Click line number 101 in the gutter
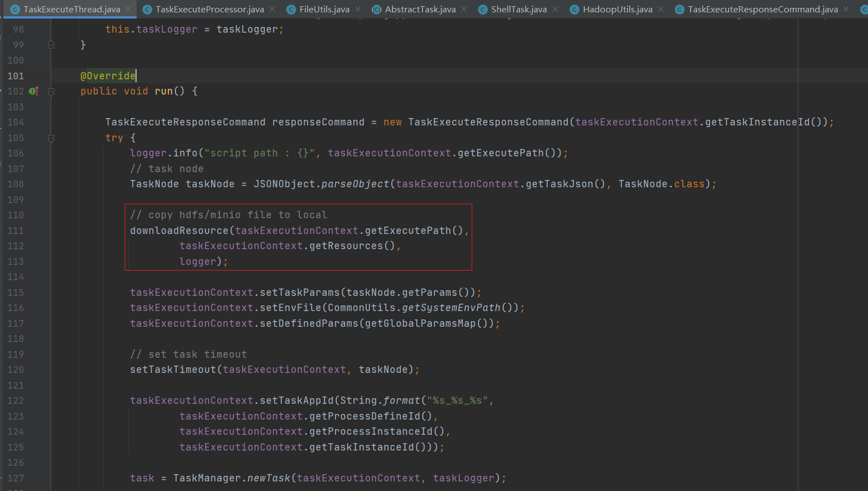 point(16,76)
